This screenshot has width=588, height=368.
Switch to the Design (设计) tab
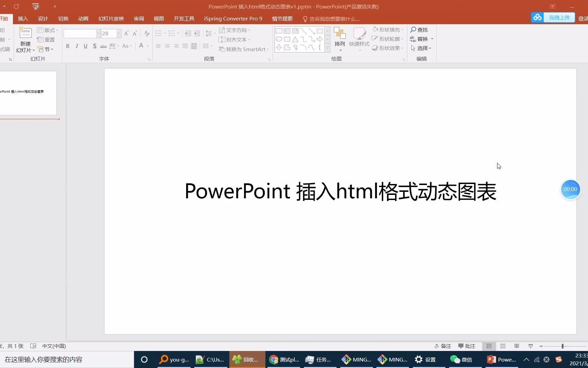pos(43,18)
